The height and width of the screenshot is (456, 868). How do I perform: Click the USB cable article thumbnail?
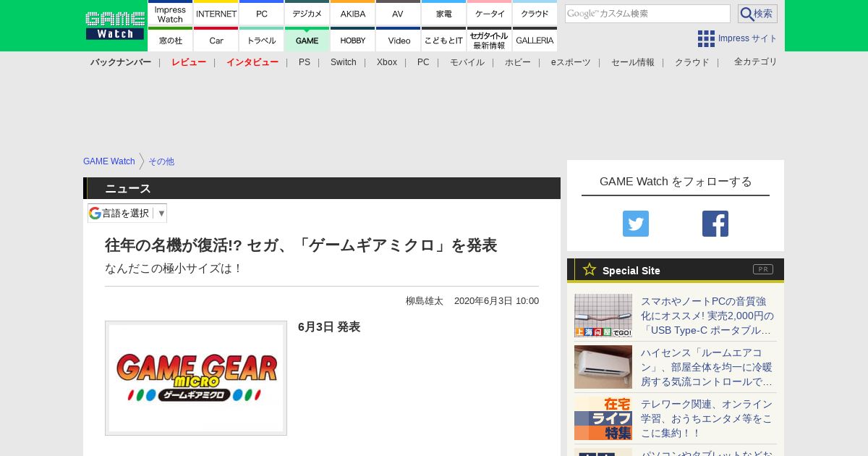coord(603,316)
